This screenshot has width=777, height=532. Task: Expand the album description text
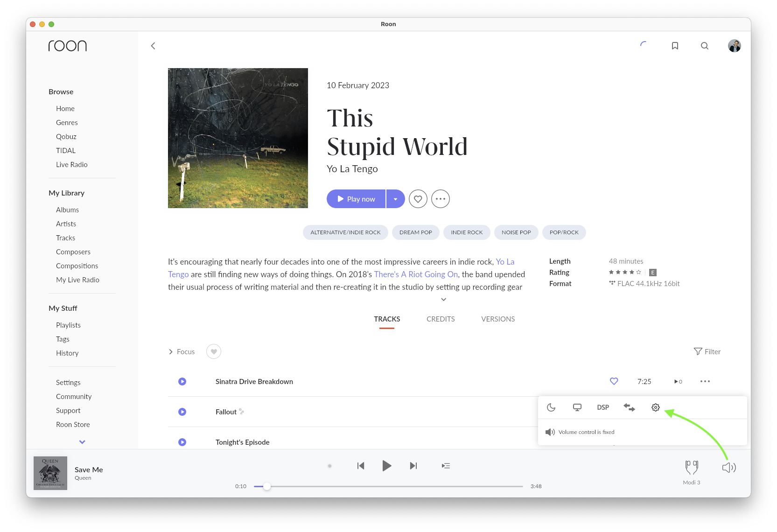tap(444, 300)
